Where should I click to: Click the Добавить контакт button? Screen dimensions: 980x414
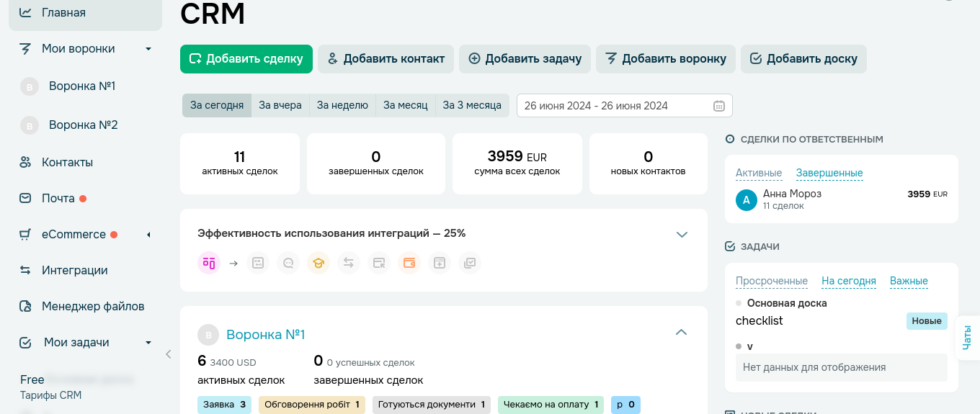pyautogui.click(x=386, y=59)
